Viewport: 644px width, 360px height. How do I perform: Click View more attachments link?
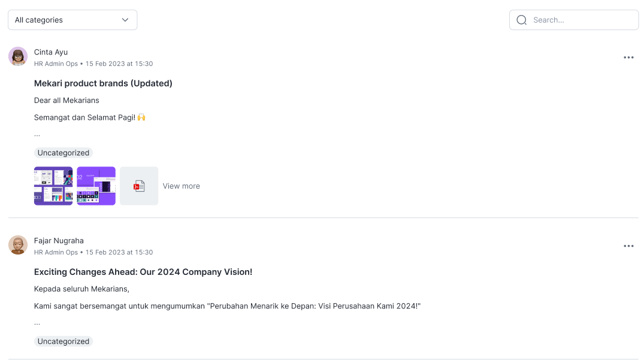coord(181,186)
